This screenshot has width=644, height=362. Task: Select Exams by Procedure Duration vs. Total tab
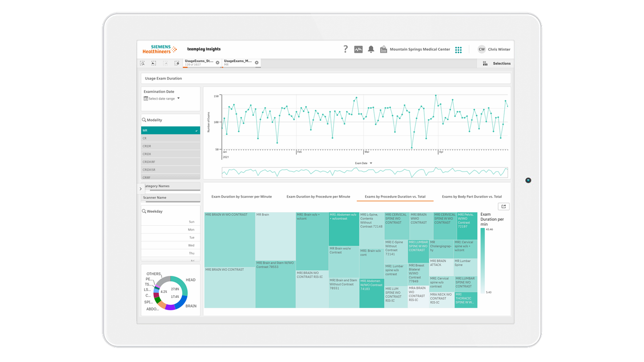395,196
